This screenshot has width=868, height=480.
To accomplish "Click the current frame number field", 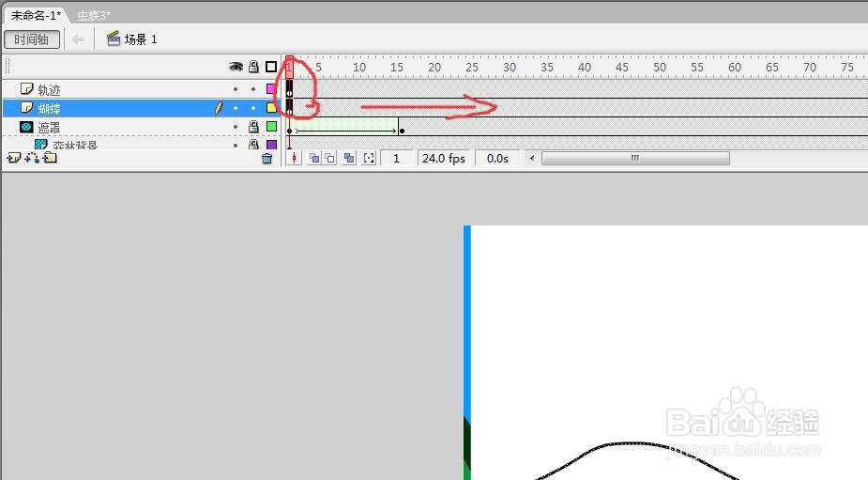I will click(396, 159).
